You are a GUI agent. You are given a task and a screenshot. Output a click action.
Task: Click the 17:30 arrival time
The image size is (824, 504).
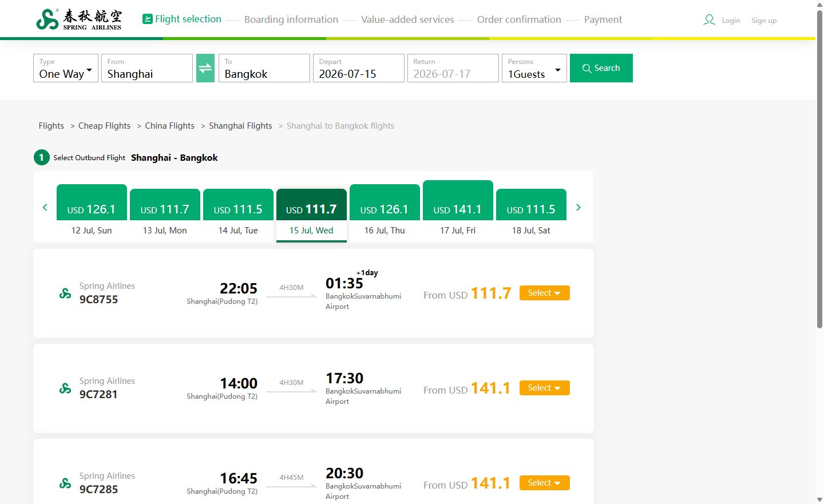344,378
